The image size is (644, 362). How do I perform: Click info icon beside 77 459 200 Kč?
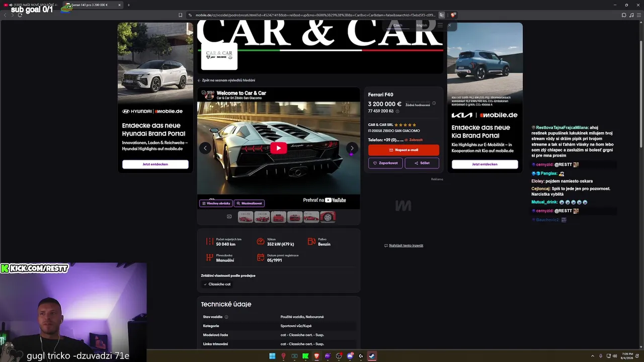pyautogui.click(x=397, y=111)
